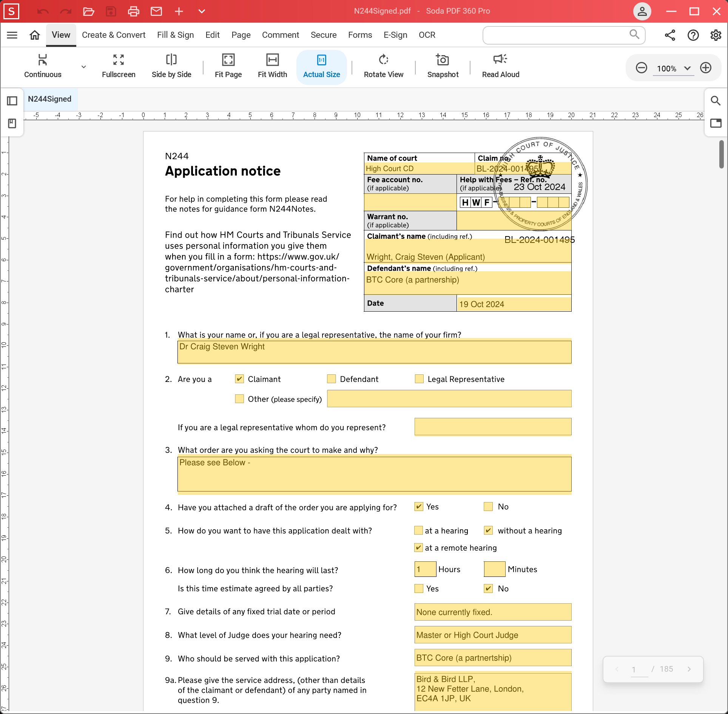Expand the Continuous view mode dropdown
728x714 pixels.
(84, 67)
